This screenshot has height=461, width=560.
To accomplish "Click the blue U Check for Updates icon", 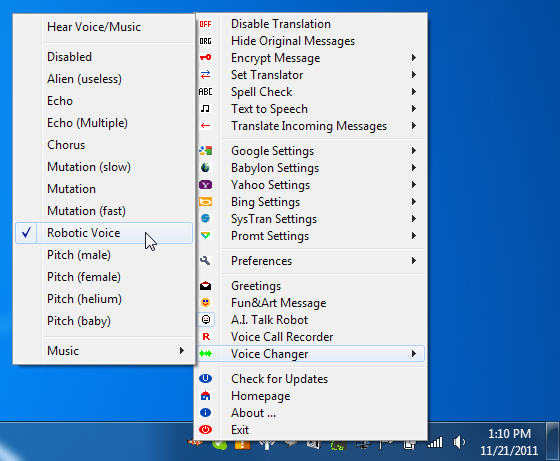I will pos(205,379).
